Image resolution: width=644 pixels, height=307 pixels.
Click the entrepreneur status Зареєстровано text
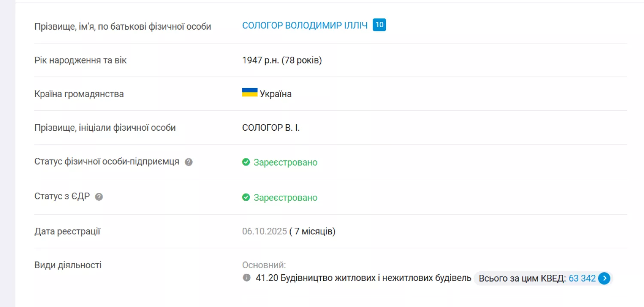coord(286,163)
